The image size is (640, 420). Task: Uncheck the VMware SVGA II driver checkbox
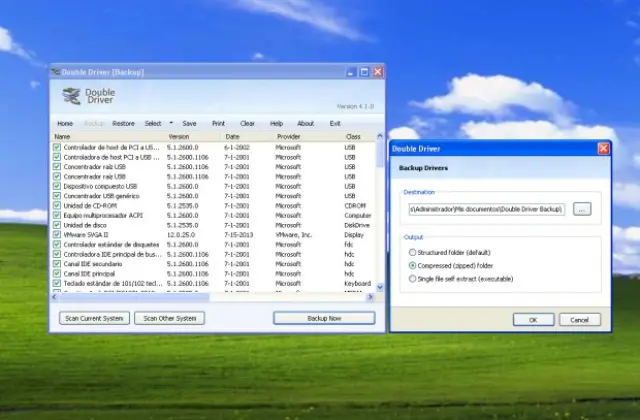coord(57,234)
